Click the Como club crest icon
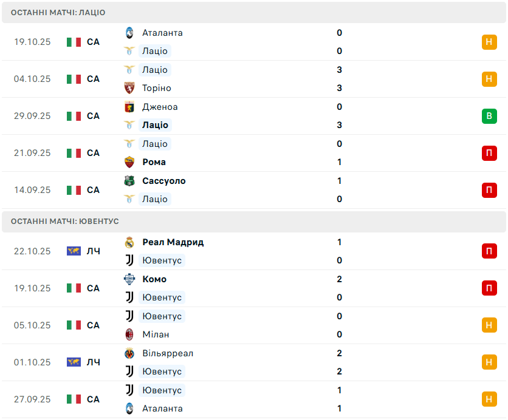508x420 pixels. coord(129,279)
